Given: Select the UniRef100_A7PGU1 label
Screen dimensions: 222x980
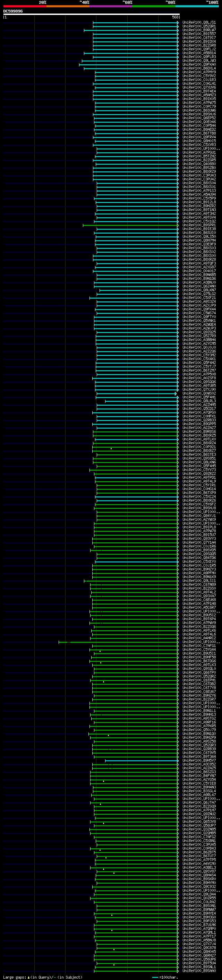Looking at the screenshot, I should coord(199,153).
